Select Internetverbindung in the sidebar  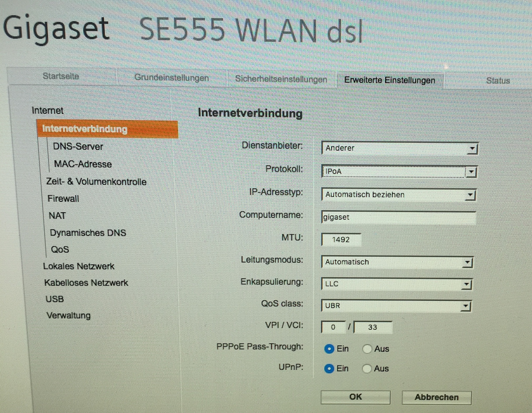[108, 129]
